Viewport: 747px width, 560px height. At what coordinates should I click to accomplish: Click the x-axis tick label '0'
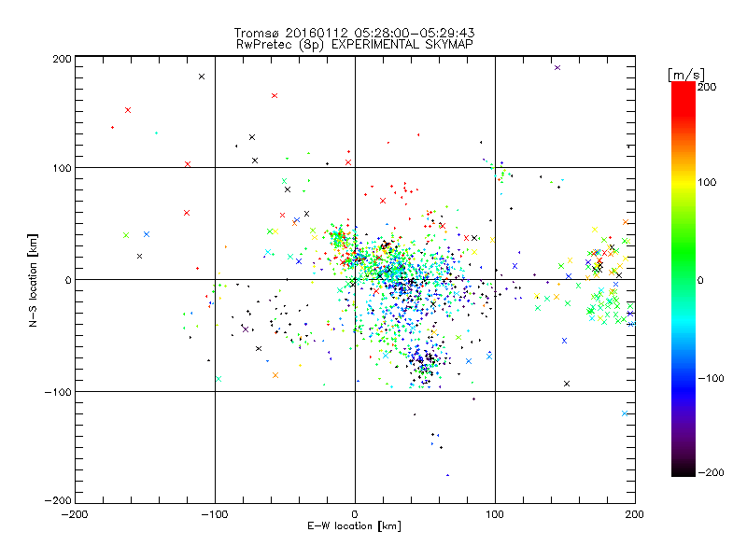tap(355, 514)
